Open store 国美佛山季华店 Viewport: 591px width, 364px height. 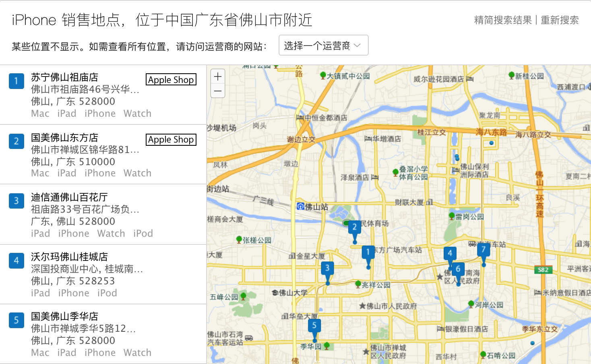(x=65, y=316)
